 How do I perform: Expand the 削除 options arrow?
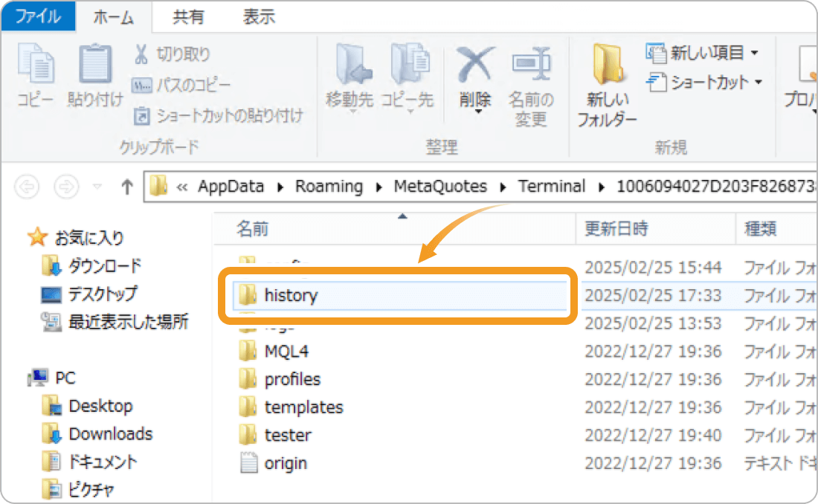pos(478,112)
